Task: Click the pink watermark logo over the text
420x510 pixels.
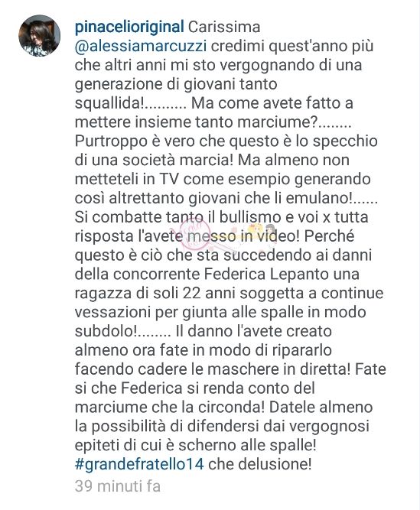Action: tap(195, 233)
